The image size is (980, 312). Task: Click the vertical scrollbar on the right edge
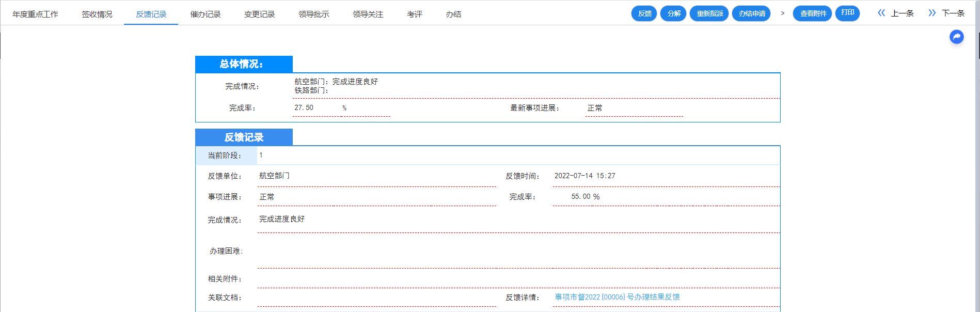(x=978, y=156)
